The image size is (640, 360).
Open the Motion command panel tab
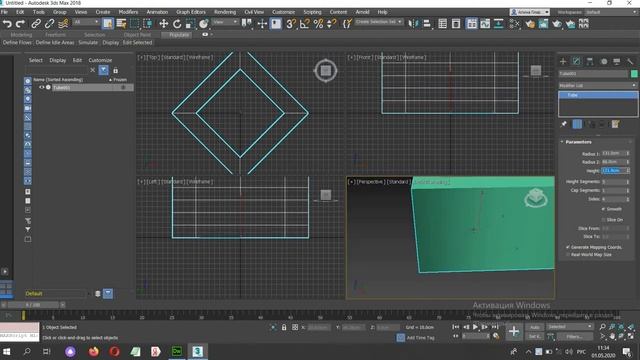point(604,61)
